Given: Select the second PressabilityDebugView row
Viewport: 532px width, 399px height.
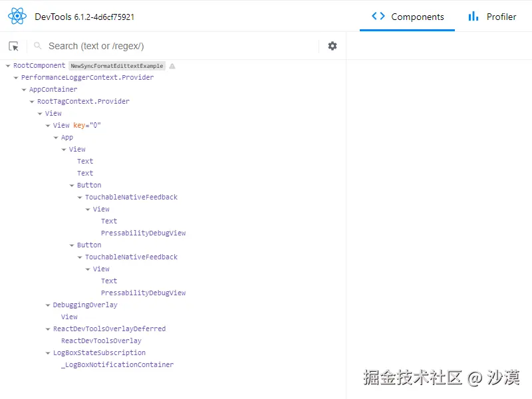Looking at the screenshot, I should (144, 293).
